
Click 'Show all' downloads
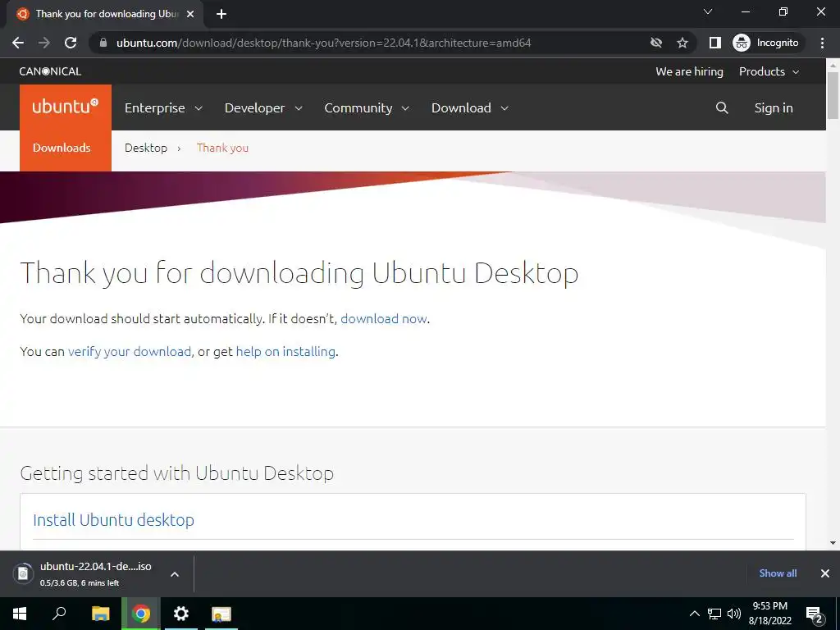pyautogui.click(x=778, y=573)
